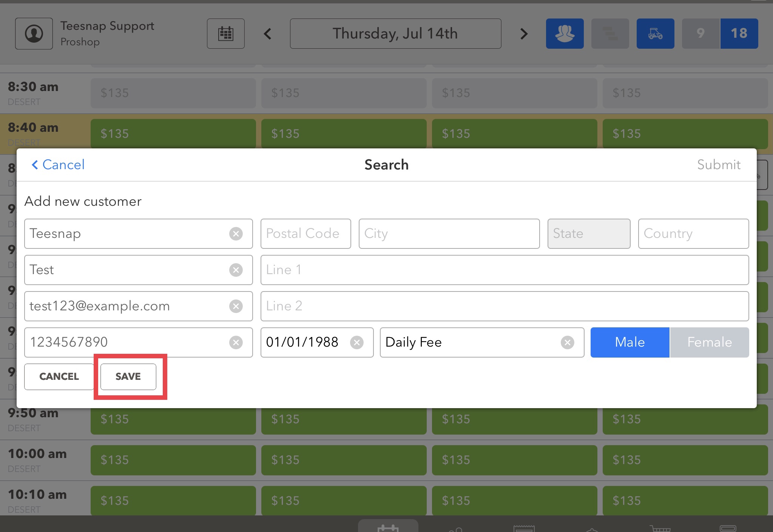
Task: Select 9 holes toggle
Action: 701,34
